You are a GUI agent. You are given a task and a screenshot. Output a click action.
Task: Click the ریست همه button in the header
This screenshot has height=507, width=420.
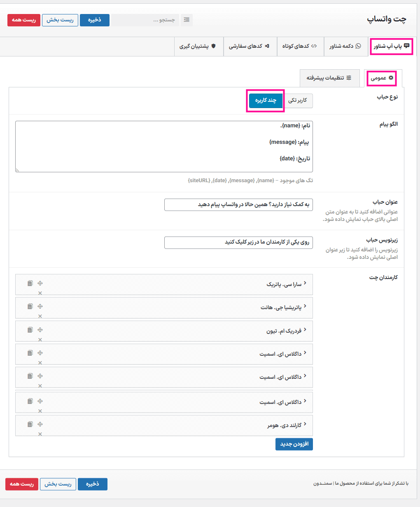[x=24, y=20]
